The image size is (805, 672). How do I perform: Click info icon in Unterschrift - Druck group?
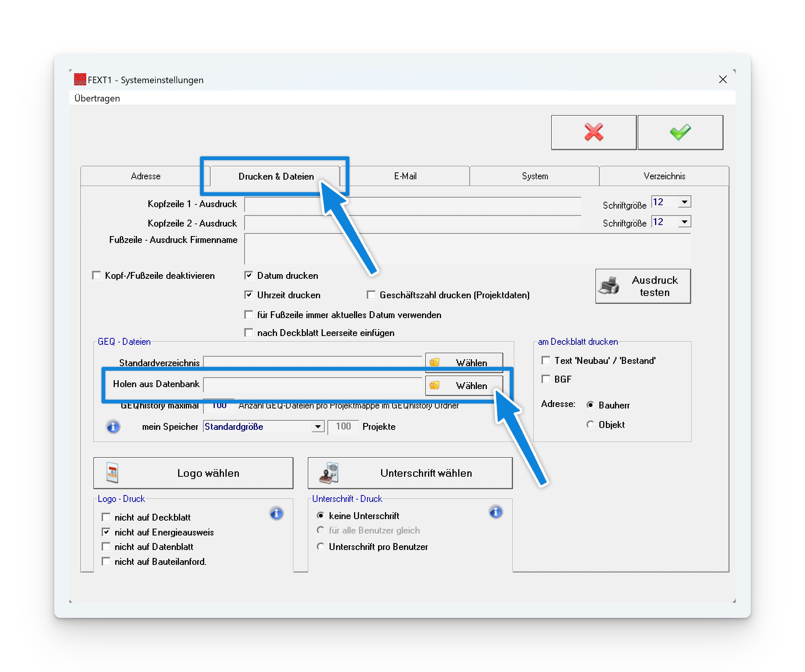[x=495, y=512]
